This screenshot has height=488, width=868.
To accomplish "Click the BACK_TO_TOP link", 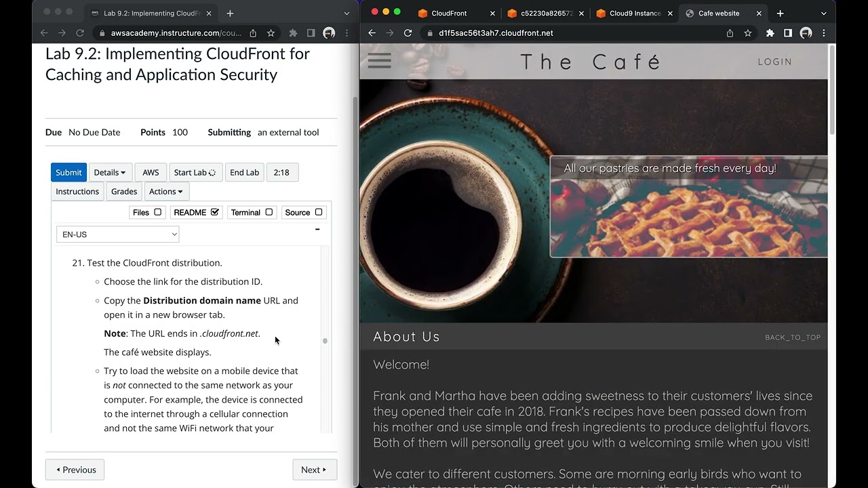I will [x=793, y=337].
